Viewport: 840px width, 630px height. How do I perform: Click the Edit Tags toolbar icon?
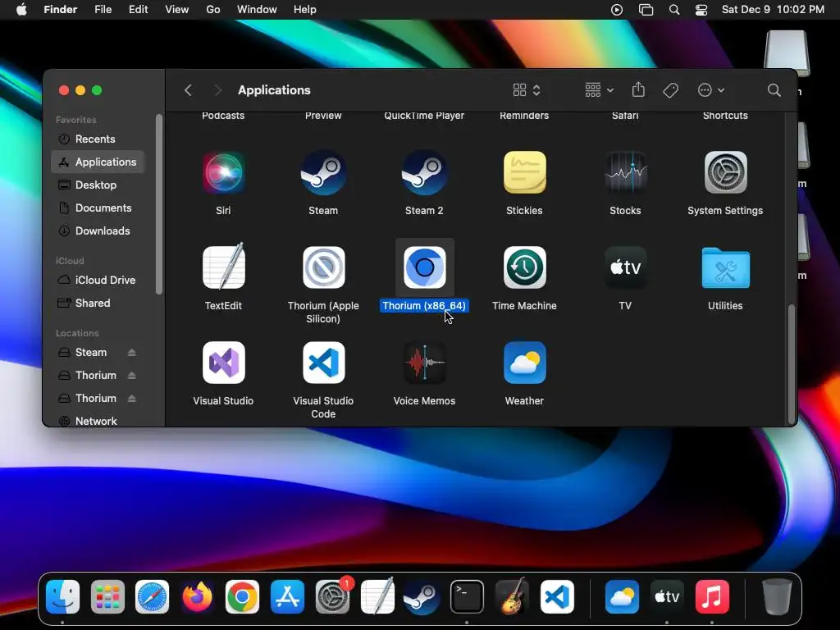pyautogui.click(x=670, y=90)
